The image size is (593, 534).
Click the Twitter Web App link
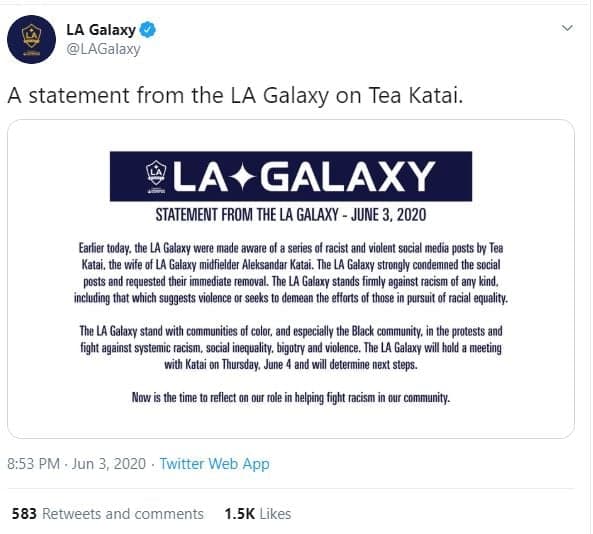click(x=214, y=464)
